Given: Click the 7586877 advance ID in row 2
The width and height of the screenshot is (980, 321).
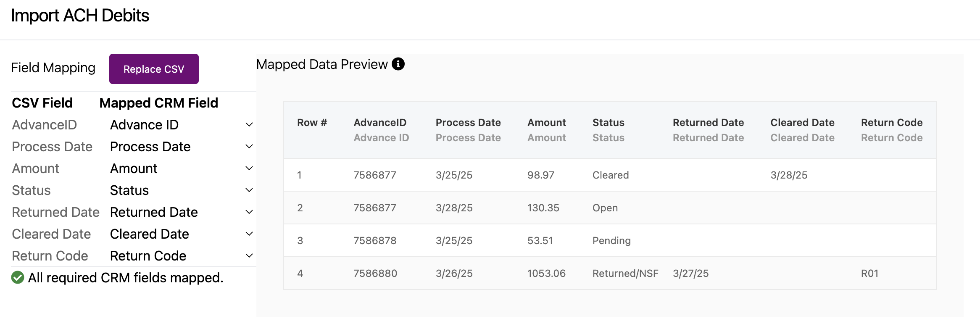Looking at the screenshot, I should [375, 208].
